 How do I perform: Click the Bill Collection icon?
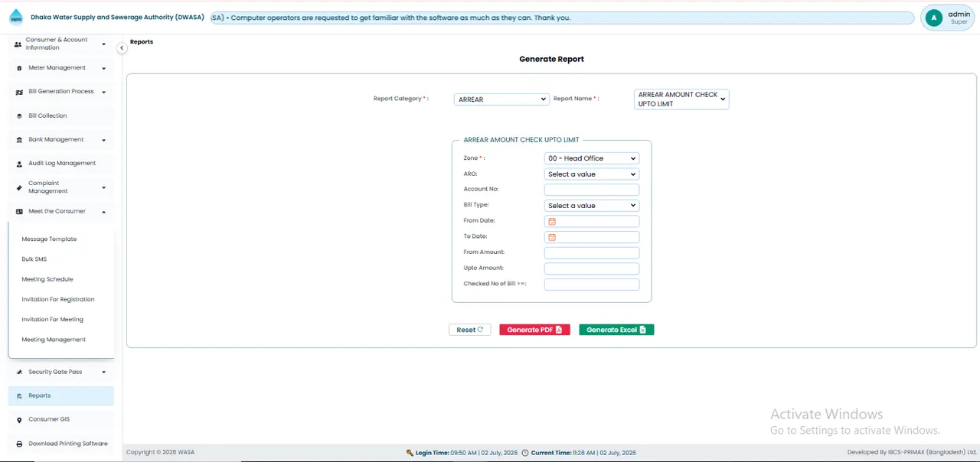(19, 116)
